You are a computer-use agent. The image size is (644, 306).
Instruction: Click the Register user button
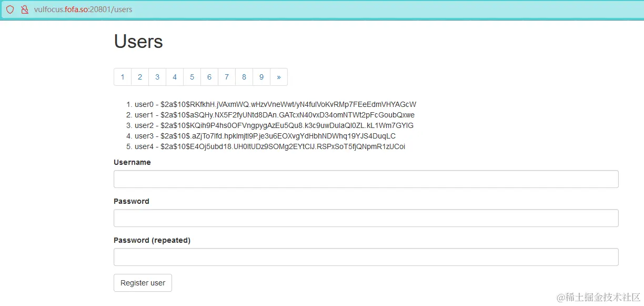coord(143,283)
